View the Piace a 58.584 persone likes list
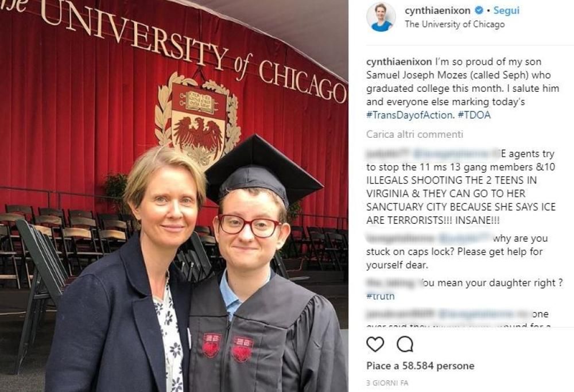 (x=420, y=366)
